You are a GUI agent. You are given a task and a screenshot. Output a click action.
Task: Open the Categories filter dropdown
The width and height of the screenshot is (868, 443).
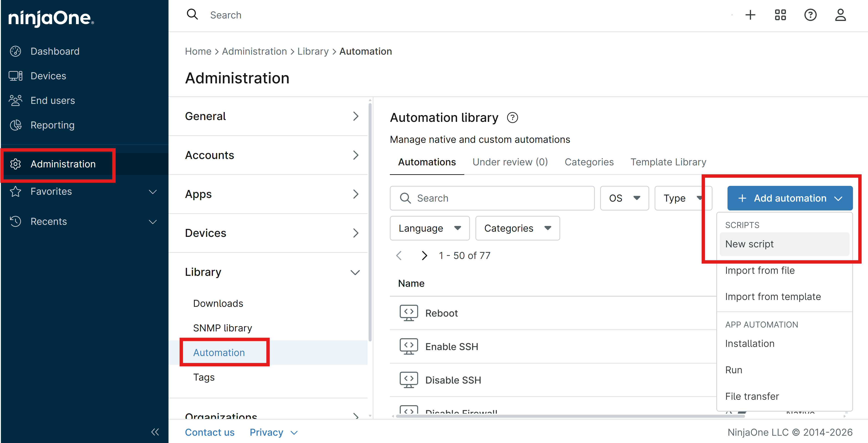[518, 228]
